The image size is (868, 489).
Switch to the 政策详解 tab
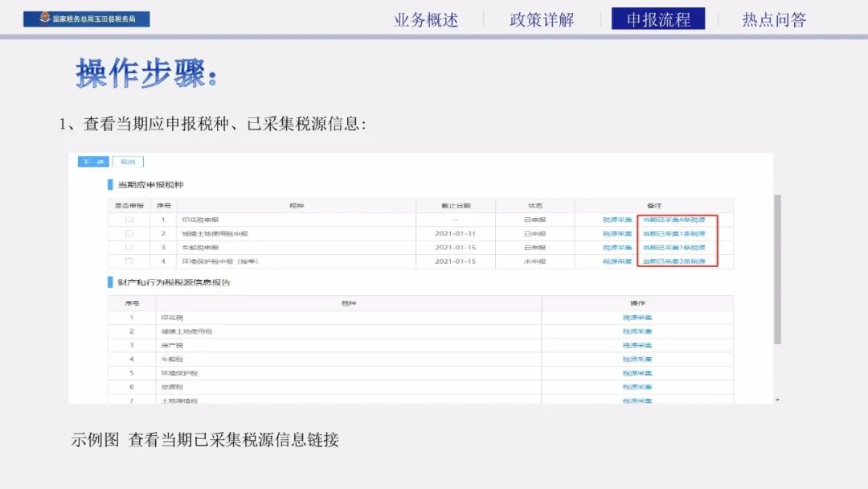coord(542,20)
